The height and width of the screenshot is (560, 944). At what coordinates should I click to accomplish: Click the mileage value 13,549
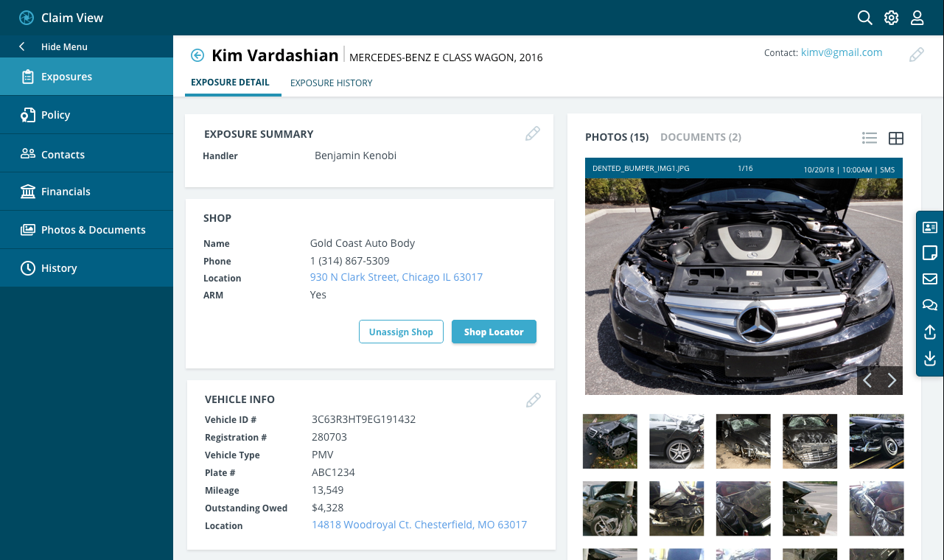coord(328,490)
